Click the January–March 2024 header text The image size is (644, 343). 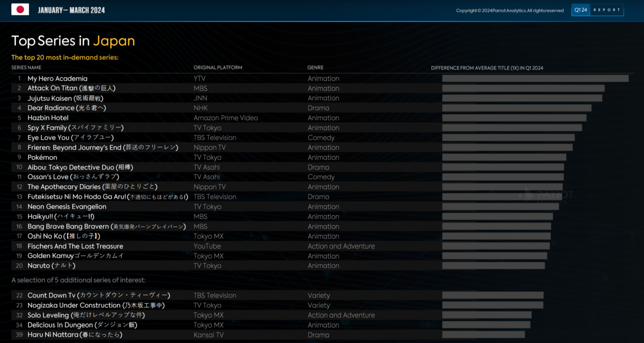71,10
